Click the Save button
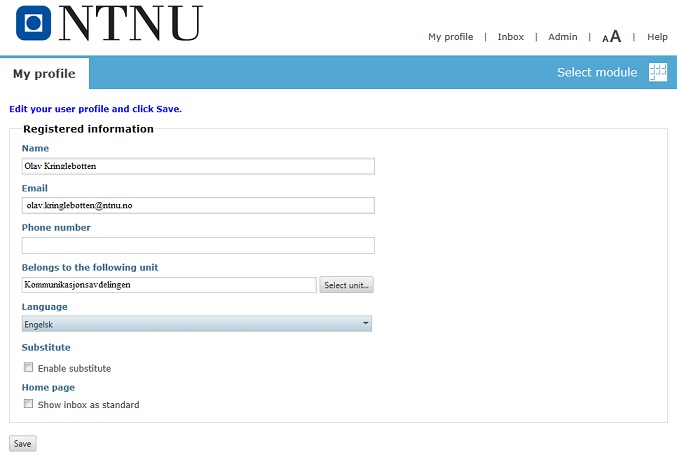The height and width of the screenshot is (474, 677). click(x=22, y=443)
